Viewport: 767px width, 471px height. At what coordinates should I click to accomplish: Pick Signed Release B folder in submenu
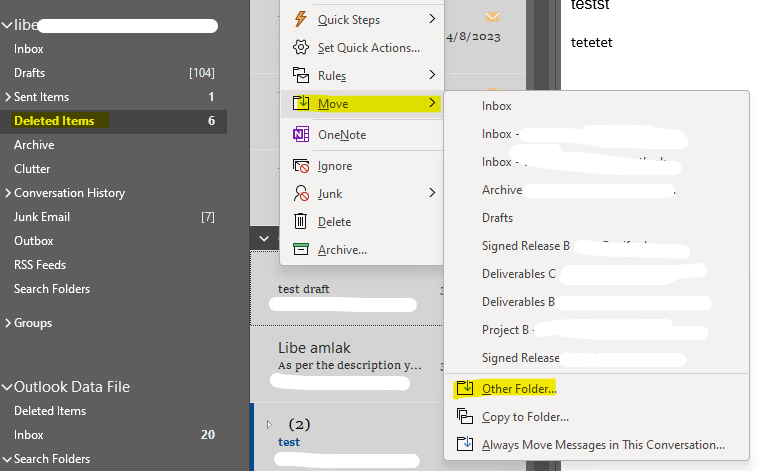[596, 246]
